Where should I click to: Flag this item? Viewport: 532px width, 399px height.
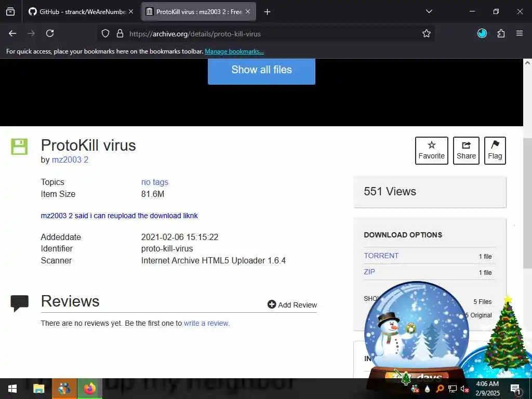click(x=495, y=151)
